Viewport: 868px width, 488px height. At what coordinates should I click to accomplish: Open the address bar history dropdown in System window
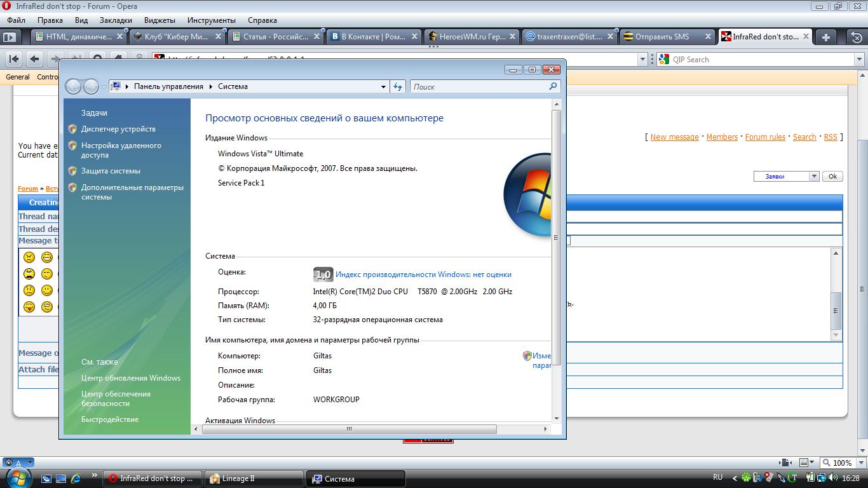coord(383,86)
